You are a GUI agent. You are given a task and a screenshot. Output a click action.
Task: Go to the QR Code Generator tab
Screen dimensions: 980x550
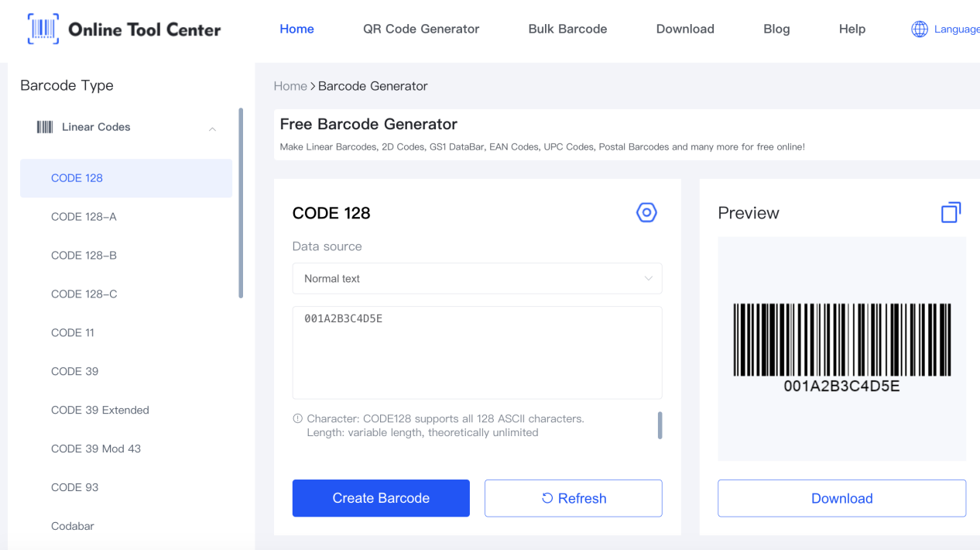[420, 29]
